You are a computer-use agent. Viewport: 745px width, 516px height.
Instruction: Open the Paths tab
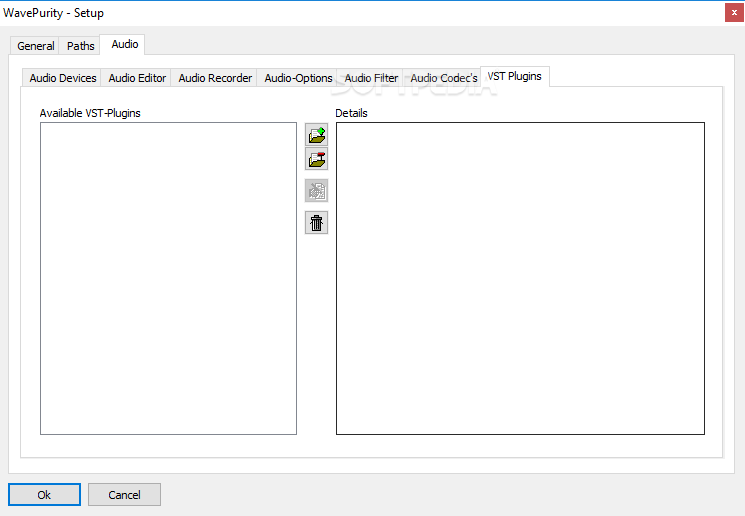click(80, 46)
